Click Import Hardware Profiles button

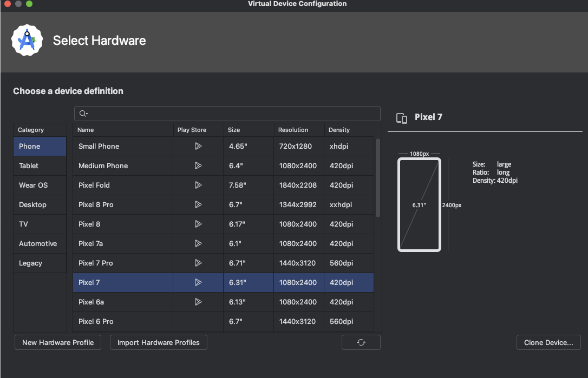(158, 342)
